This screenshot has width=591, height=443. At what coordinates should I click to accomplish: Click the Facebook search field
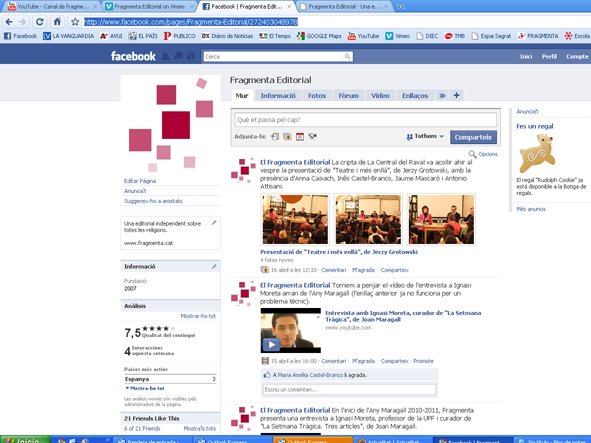click(273, 57)
